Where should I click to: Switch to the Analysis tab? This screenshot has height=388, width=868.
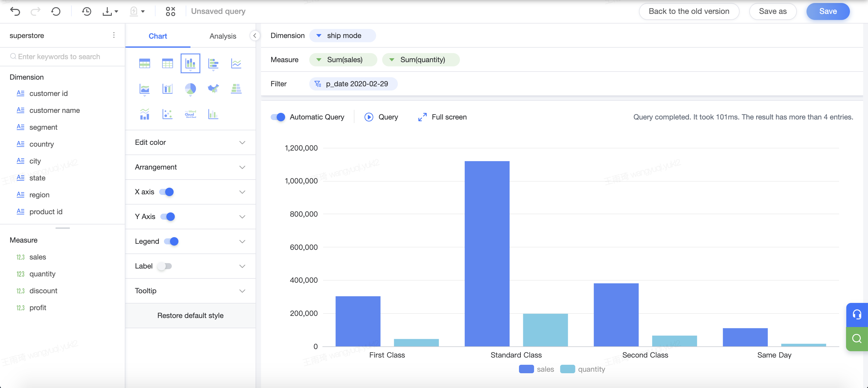[x=223, y=36]
